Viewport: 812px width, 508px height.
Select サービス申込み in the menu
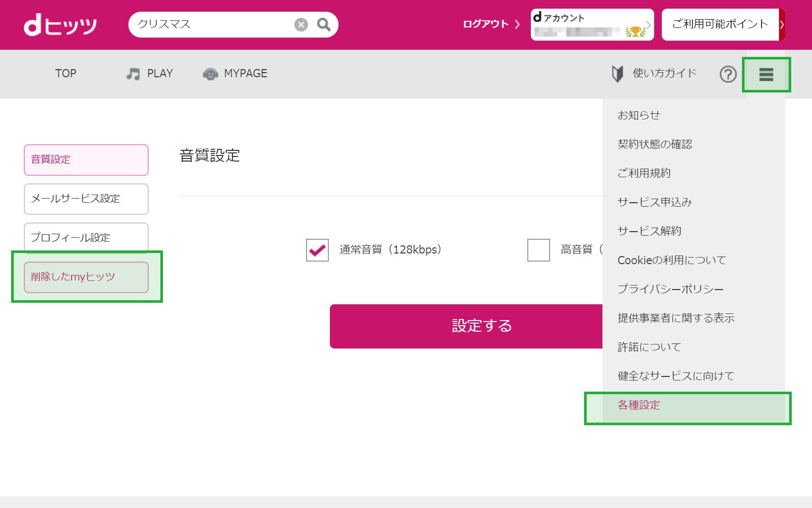coord(655,202)
